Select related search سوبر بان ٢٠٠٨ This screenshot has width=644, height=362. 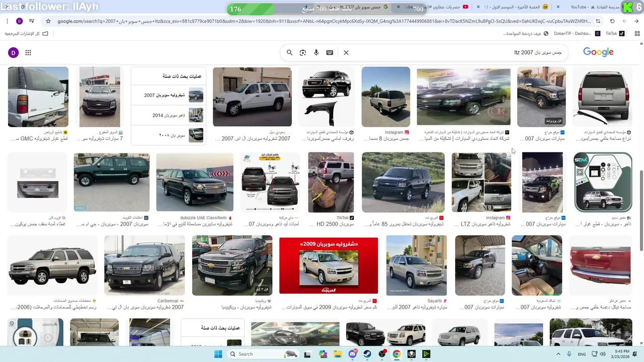tap(169, 135)
